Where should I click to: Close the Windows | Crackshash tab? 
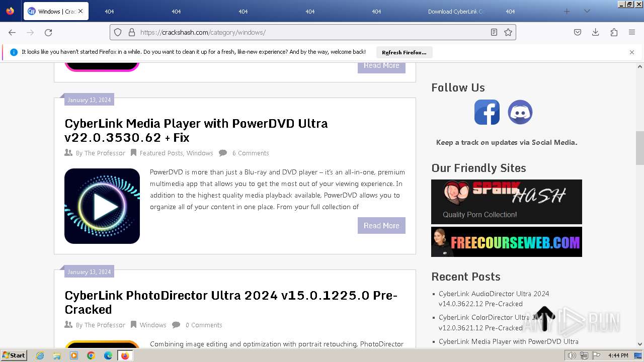80,11
